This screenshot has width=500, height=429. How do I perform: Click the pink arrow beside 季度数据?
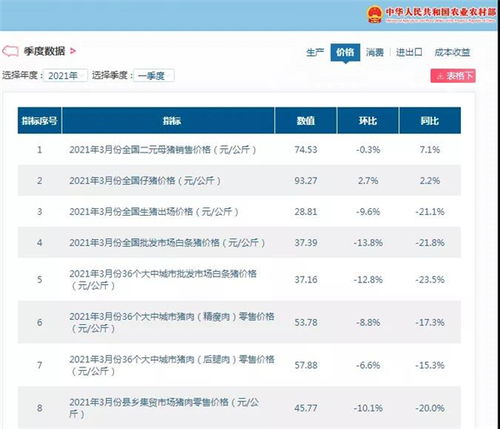pyautogui.click(x=73, y=51)
